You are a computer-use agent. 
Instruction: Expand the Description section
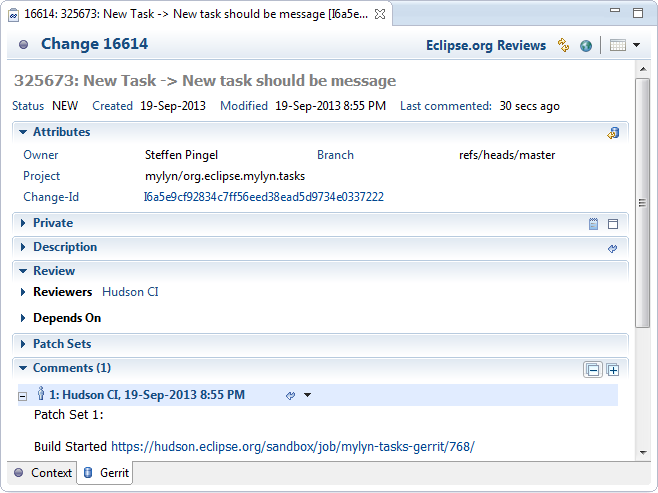(x=23, y=247)
